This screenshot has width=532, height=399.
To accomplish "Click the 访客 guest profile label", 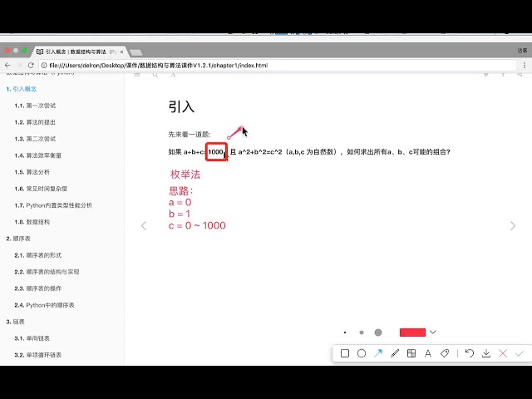I will pos(522,51).
